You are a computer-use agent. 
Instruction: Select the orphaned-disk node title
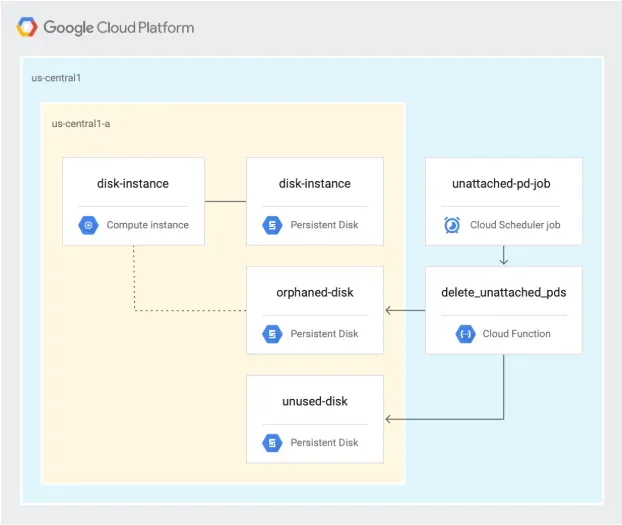pos(315,292)
